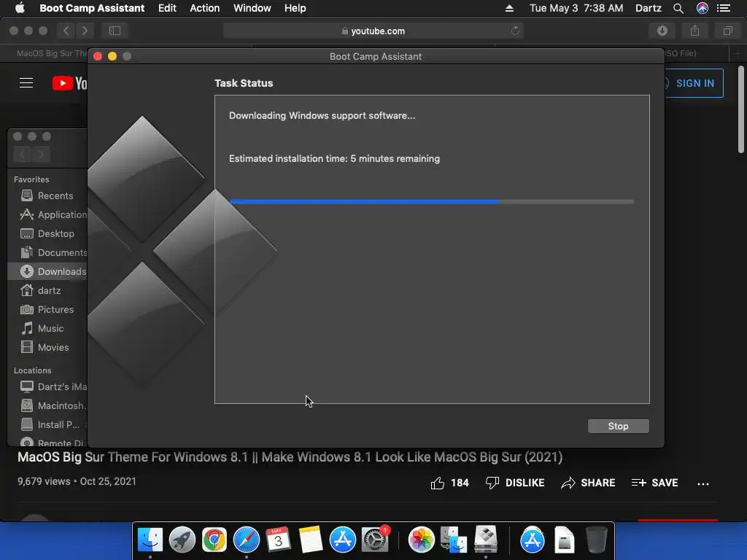Open Notification Center list icon
747x560 pixels.
[x=724, y=8]
